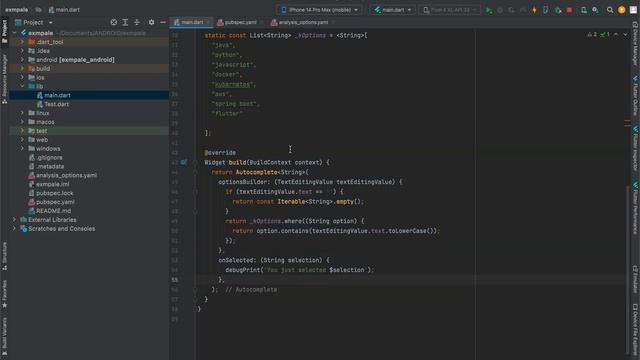
Task: Go to previous highlighted error arrow
Action: pos(616,35)
